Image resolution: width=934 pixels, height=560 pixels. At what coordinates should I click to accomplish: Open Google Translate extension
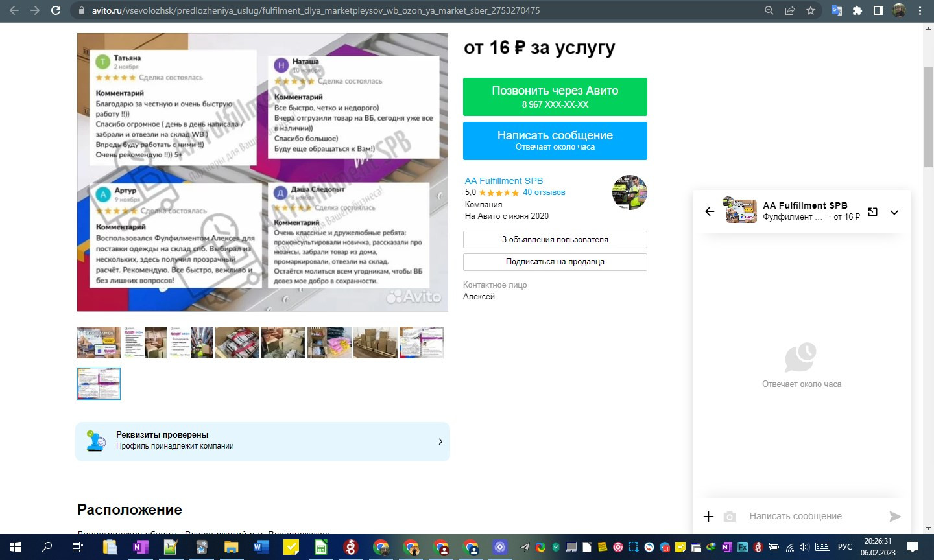click(x=837, y=10)
